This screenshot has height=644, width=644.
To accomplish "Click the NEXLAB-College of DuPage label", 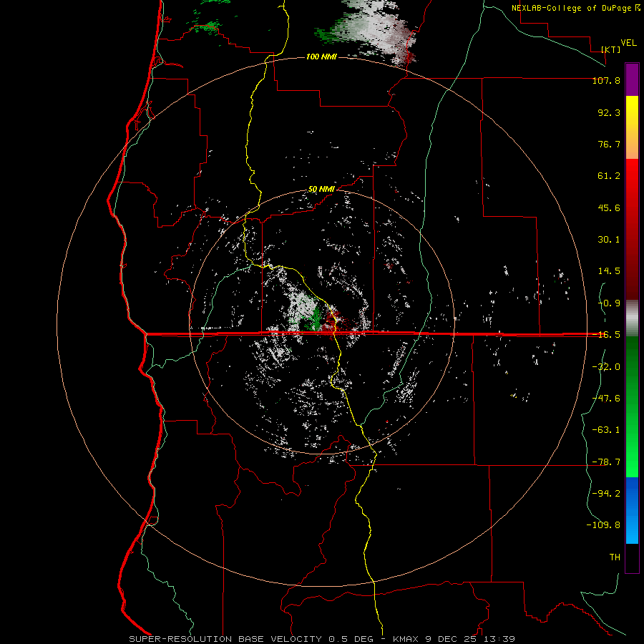I will 572,8.
